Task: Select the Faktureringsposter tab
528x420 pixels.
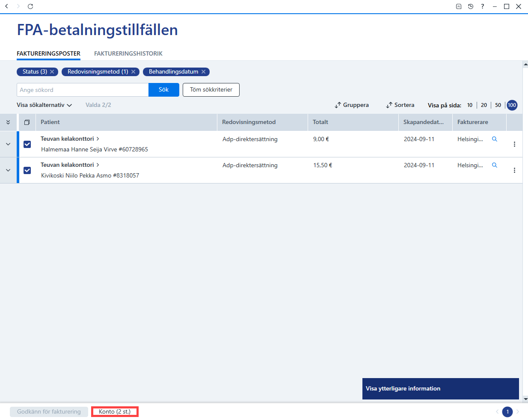Action: (x=48, y=53)
